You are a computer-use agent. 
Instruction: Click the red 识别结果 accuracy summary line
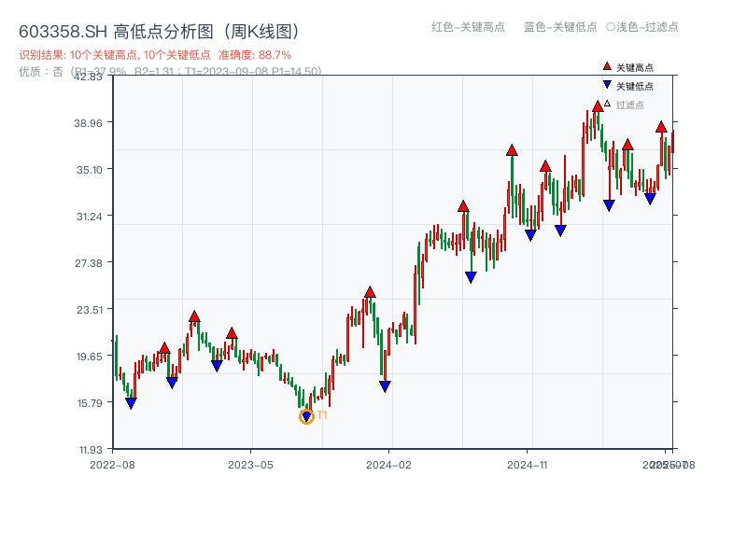155,55
